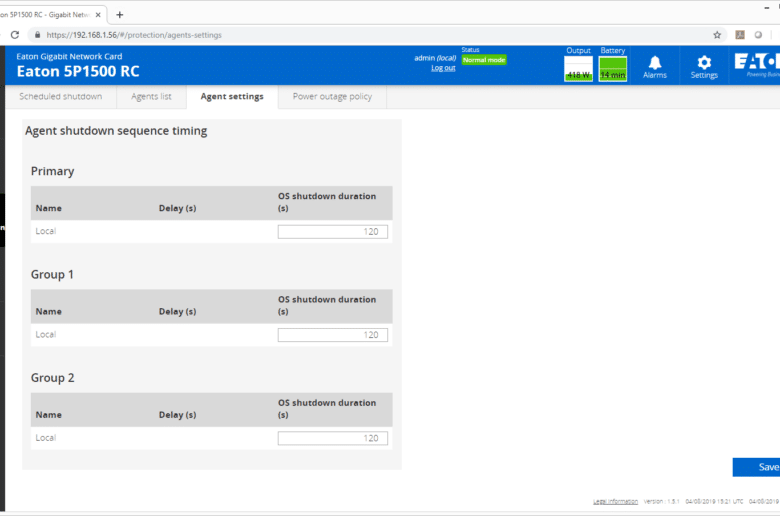Reload the page with the refresh icon
780x516 pixels.
(15, 35)
